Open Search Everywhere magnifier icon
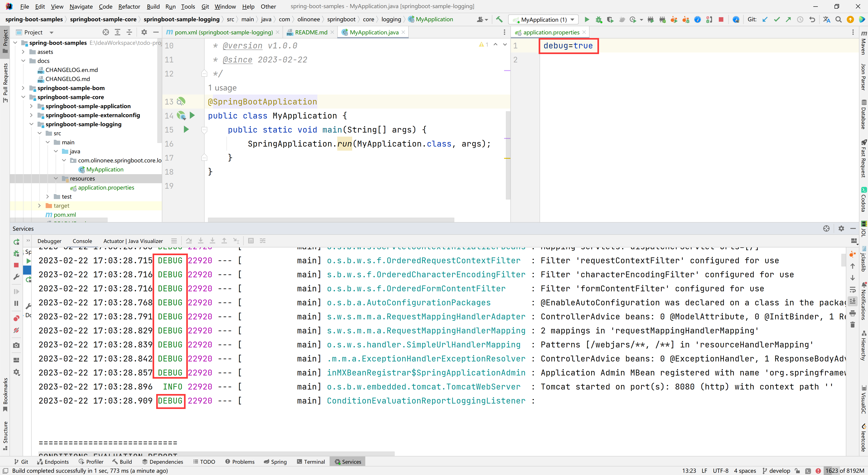The width and height of the screenshot is (868, 475). pos(839,19)
